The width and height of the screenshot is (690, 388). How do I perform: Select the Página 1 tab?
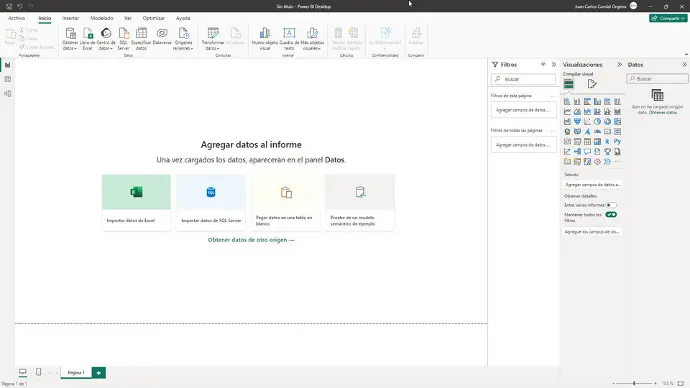point(76,373)
